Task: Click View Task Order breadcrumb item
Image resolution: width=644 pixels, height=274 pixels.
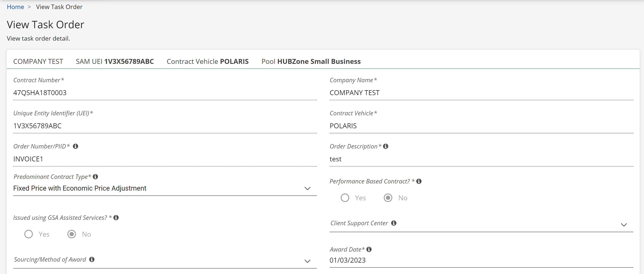Action: [x=59, y=7]
